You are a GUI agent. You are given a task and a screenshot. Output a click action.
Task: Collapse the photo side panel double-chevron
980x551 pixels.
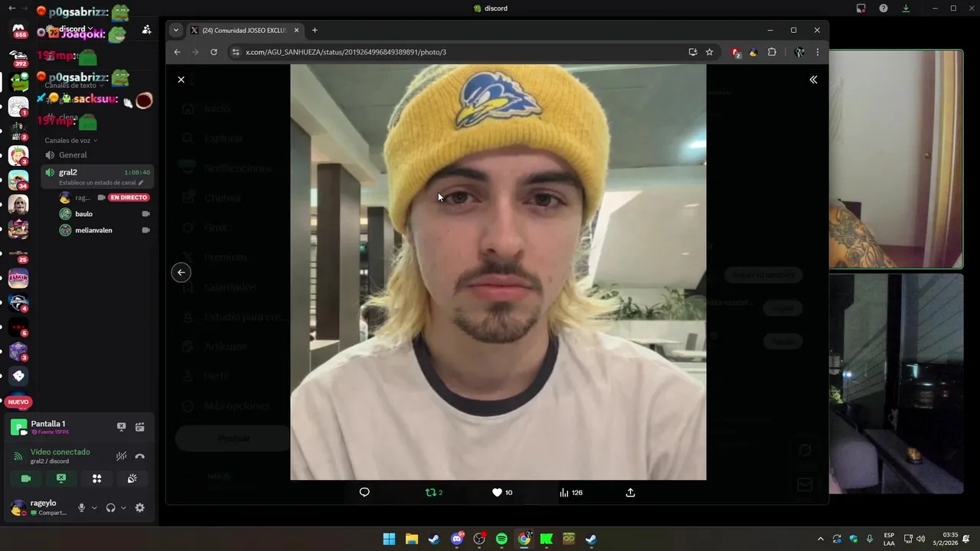point(813,80)
